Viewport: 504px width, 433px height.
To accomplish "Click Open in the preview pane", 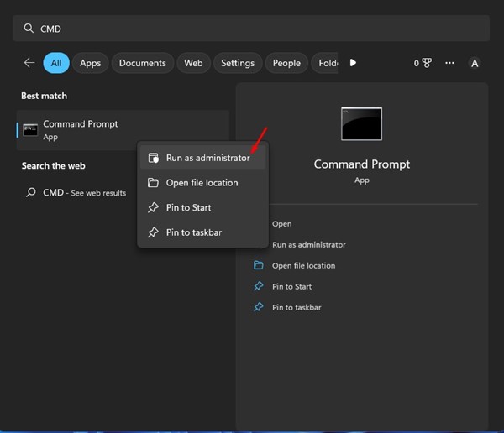I will tap(282, 224).
